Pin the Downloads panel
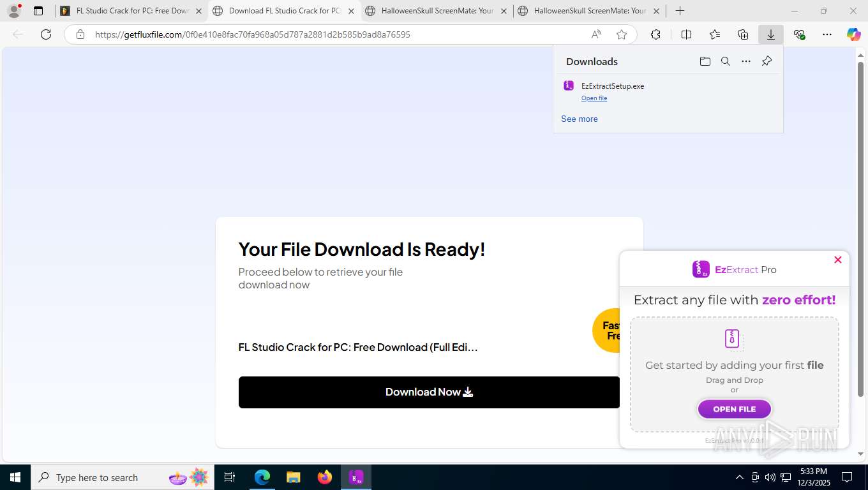Screen dimensions: 868x490 point(767,61)
